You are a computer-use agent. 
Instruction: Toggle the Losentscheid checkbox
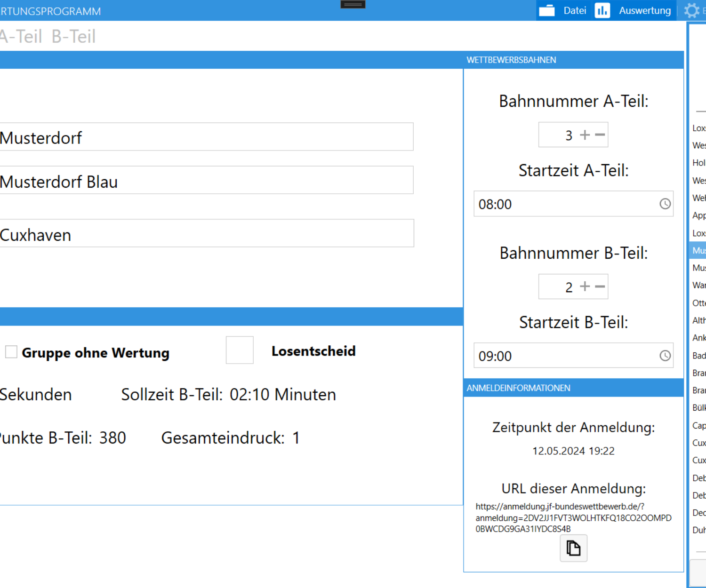[x=240, y=350]
